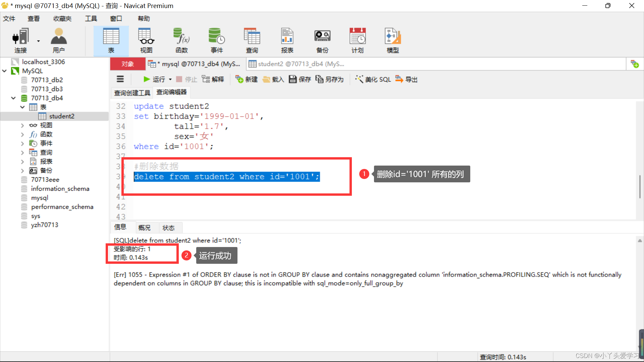
Task: Expand the 事件 tree node
Action: pyautogui.click(x=22, y=143)
